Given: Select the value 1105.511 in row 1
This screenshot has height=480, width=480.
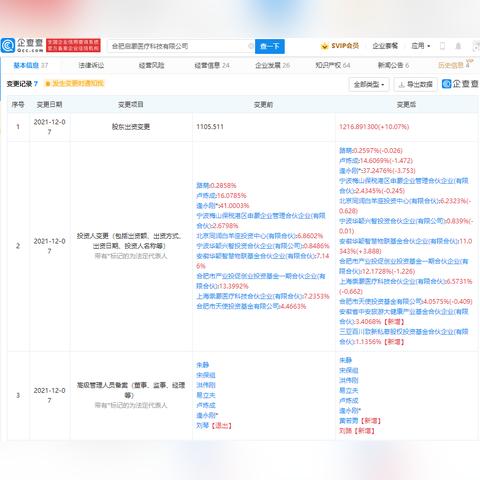Looking at the screenshot, I should click(x=210, y=127).
